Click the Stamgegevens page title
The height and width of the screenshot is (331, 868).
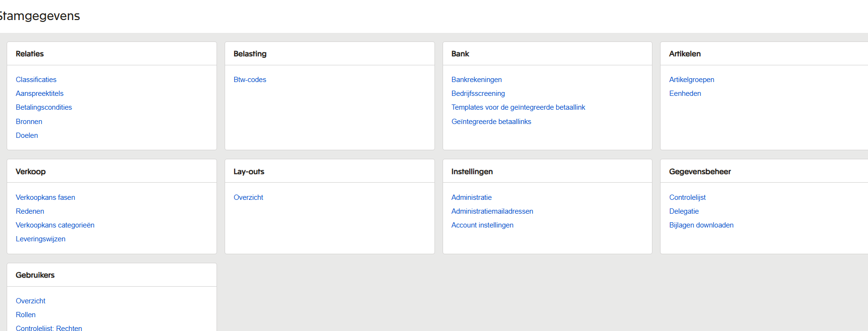point(39,16)
